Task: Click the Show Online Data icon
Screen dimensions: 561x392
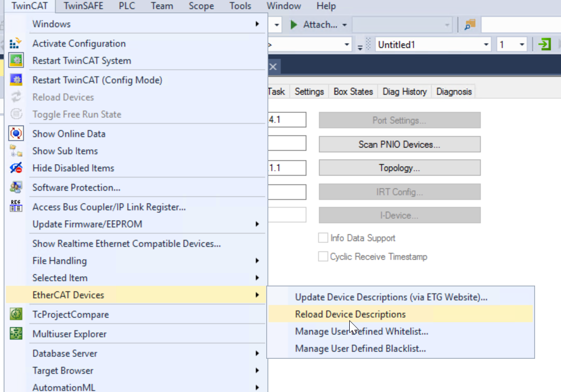Action: coord(16,133)
